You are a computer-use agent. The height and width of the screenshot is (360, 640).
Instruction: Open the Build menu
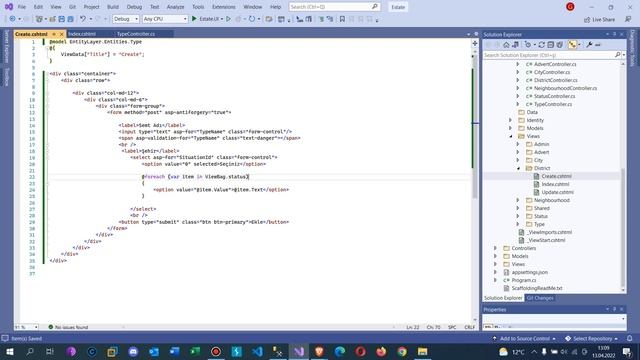113,7
